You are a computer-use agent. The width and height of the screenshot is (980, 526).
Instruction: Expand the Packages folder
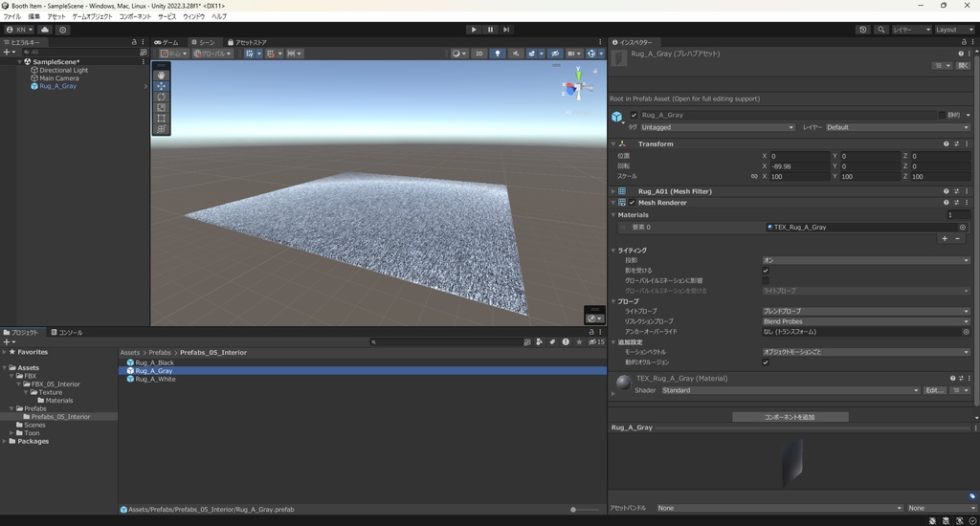[x=5, y=441]
